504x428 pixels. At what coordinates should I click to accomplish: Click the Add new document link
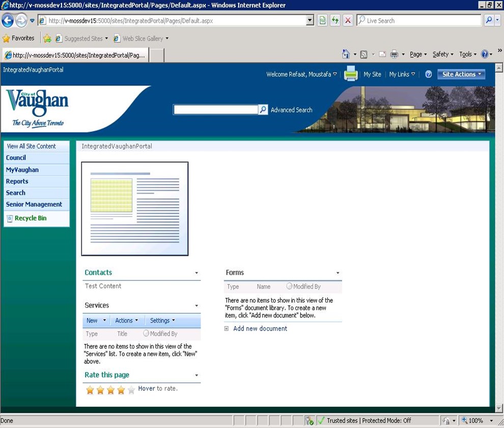pos(260,329)
